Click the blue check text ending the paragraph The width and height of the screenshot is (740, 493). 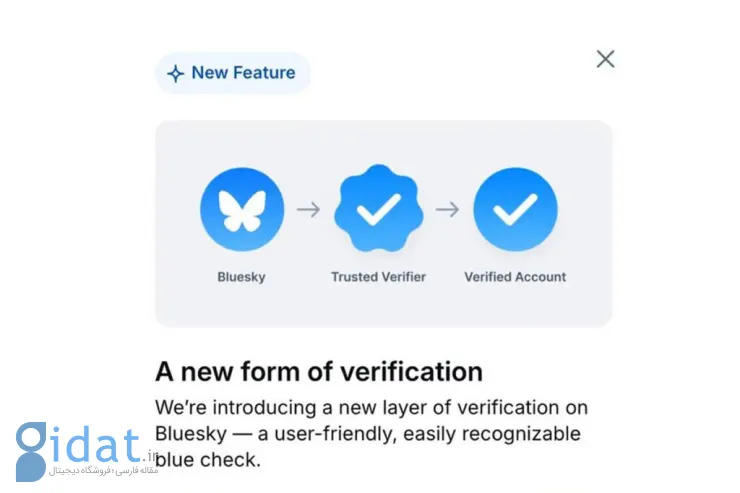[x=208, y=460]
